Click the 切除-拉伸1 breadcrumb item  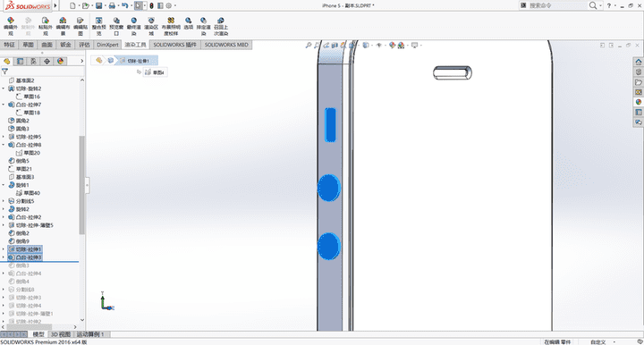(x=136, y=61)
